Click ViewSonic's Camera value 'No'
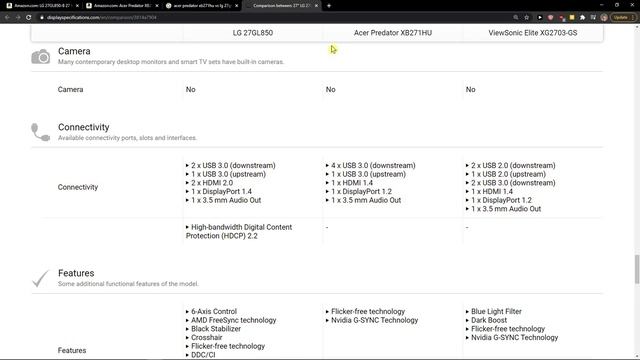640x360 pixels. pos(471,89)
